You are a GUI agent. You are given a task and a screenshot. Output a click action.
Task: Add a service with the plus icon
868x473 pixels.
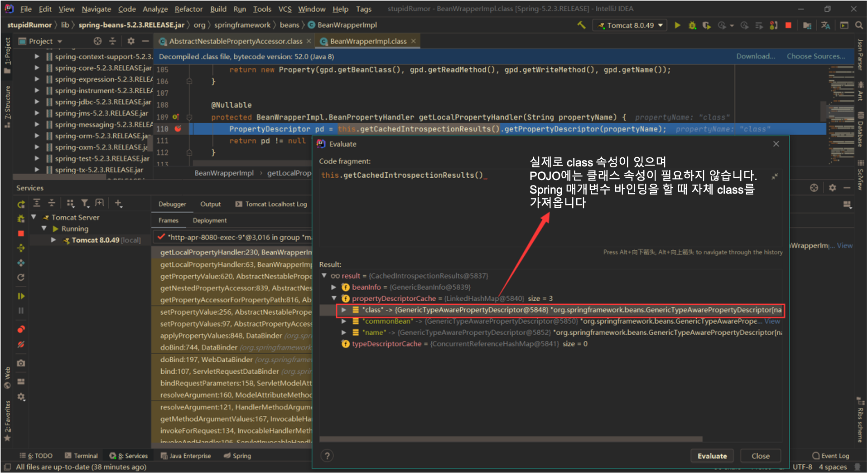(118, 203)
